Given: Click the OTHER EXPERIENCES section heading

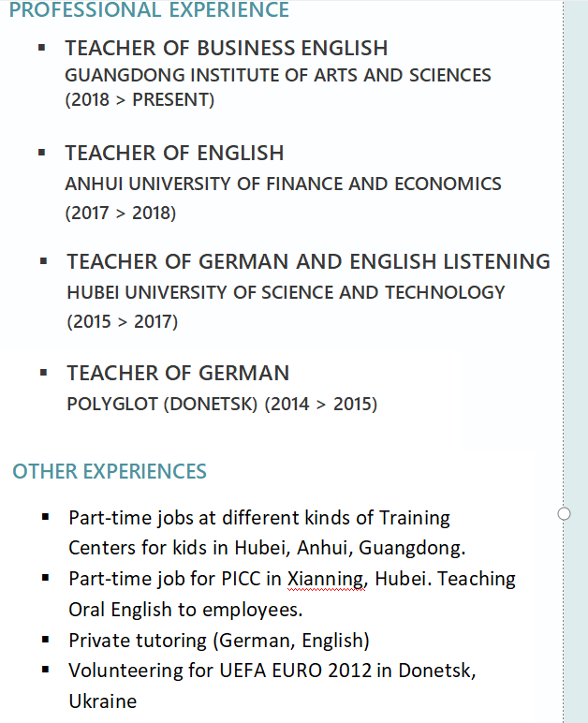Looking at the screenshot, I should (x=110, y=471).
